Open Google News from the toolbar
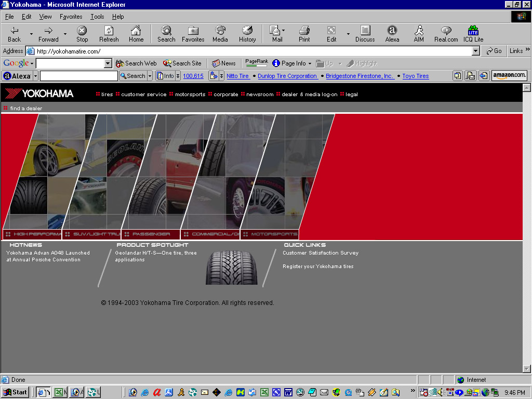Screen dimensions: 532x399 click(x=223, y=63)
